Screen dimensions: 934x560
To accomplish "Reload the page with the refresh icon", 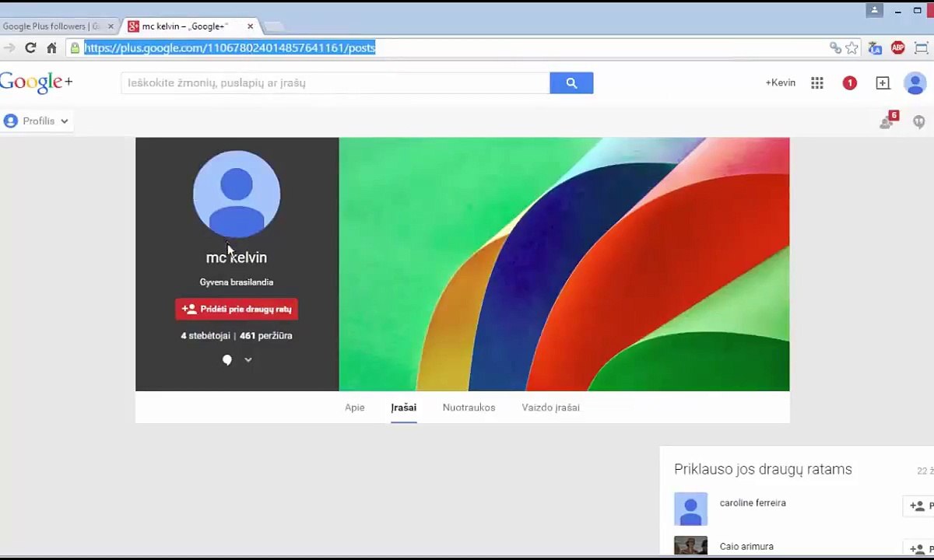I will 30,48.
